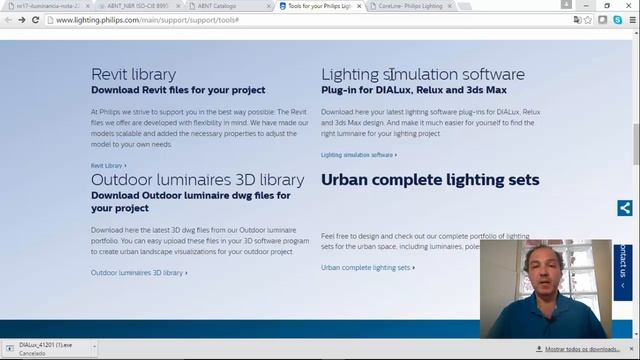Close the Tools for your Philips tab
Screen dimensions: 640x360
359,6
